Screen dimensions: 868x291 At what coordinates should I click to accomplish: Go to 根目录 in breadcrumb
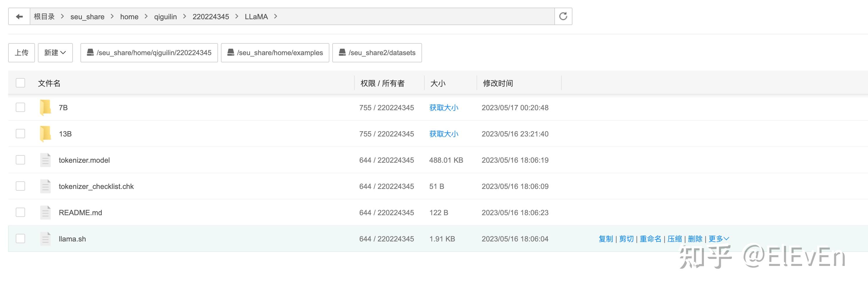tap(44, 17)
